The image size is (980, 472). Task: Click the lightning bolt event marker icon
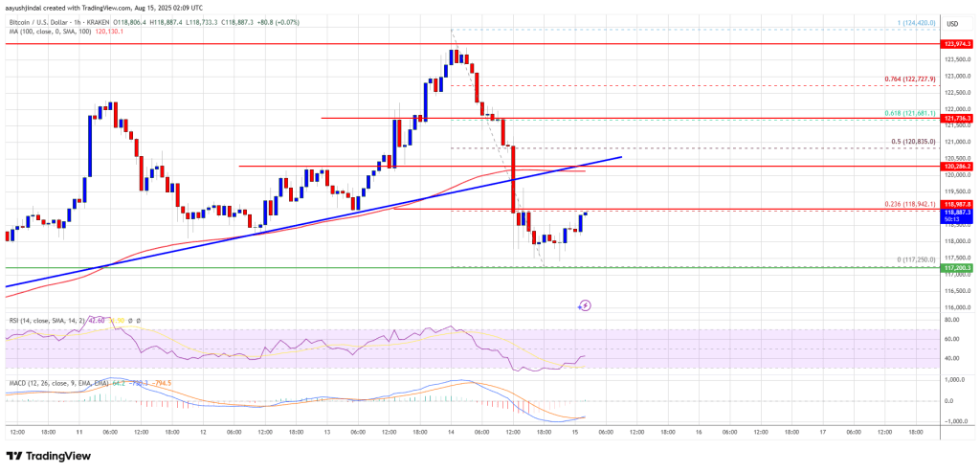585,305
